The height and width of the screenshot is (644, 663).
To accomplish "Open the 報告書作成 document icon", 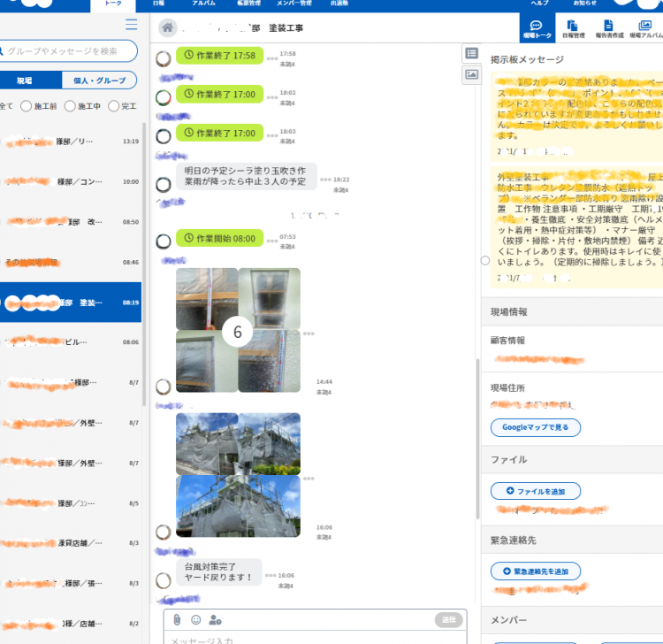I will (609, 29).
